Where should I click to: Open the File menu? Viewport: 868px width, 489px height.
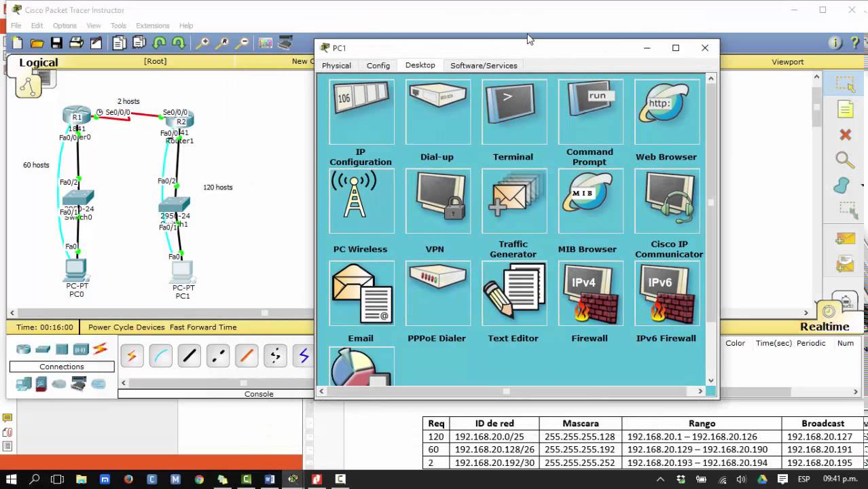[x=16, y=26]
